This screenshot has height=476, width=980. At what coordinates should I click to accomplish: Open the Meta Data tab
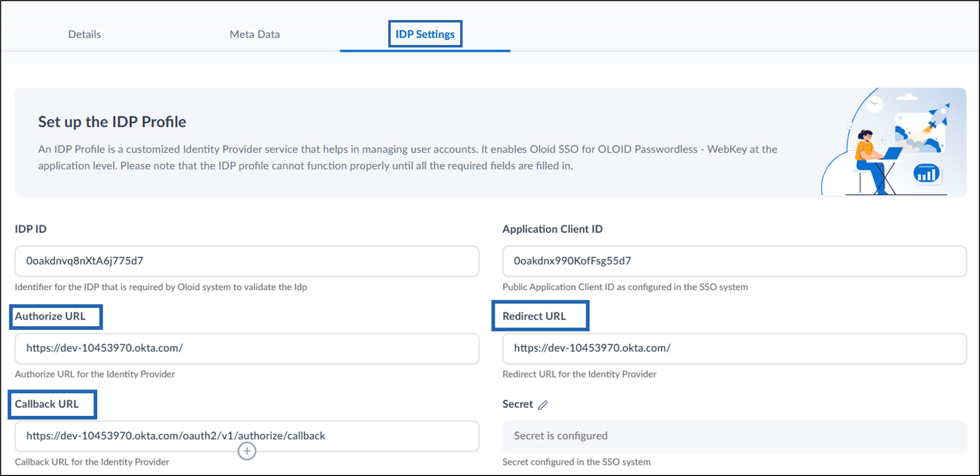coord(255,34)
